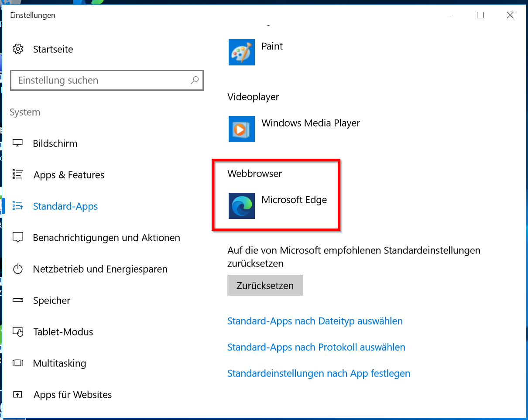Close the Einstellungen window
This screenshot has width=528, height=420.
pyautogui.click(x=510, y=15)
